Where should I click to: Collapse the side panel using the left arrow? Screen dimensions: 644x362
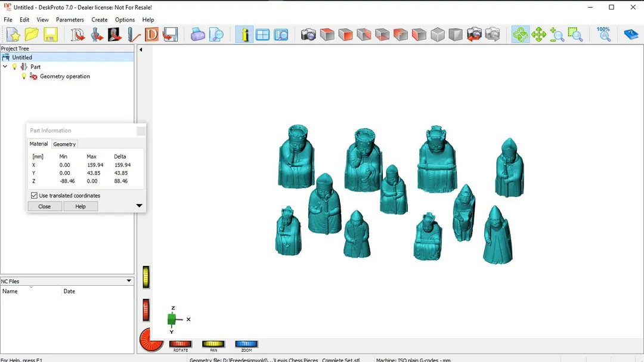click(141, 49)
